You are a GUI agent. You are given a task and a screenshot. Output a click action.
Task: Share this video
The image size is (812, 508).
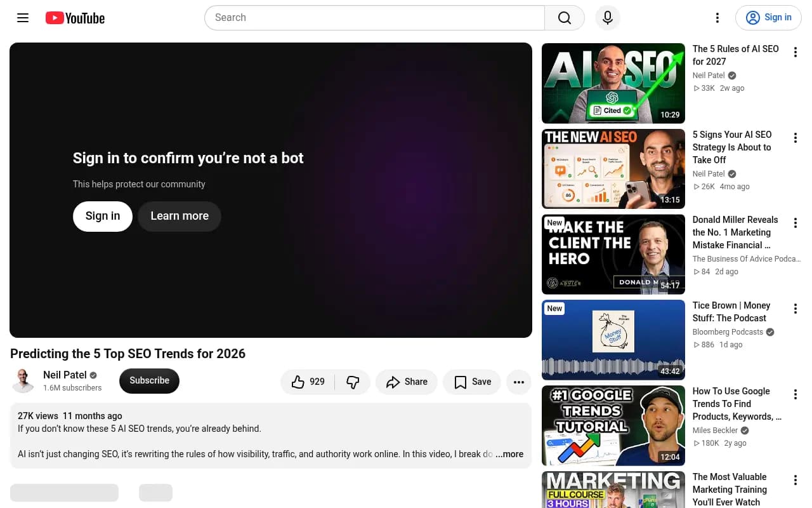click(x=407, y=382)
